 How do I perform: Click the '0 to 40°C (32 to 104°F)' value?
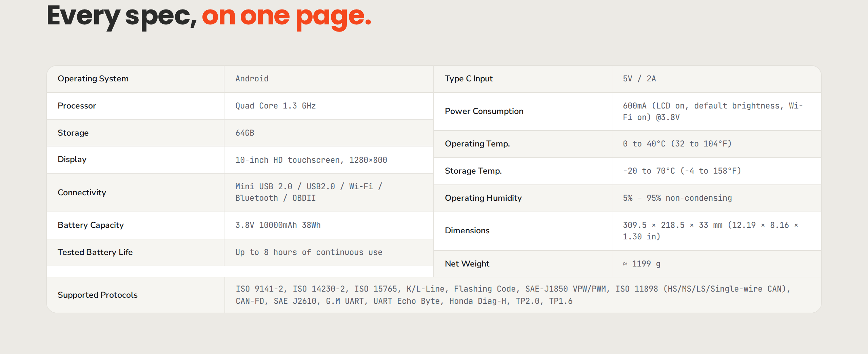click(677, 144)
